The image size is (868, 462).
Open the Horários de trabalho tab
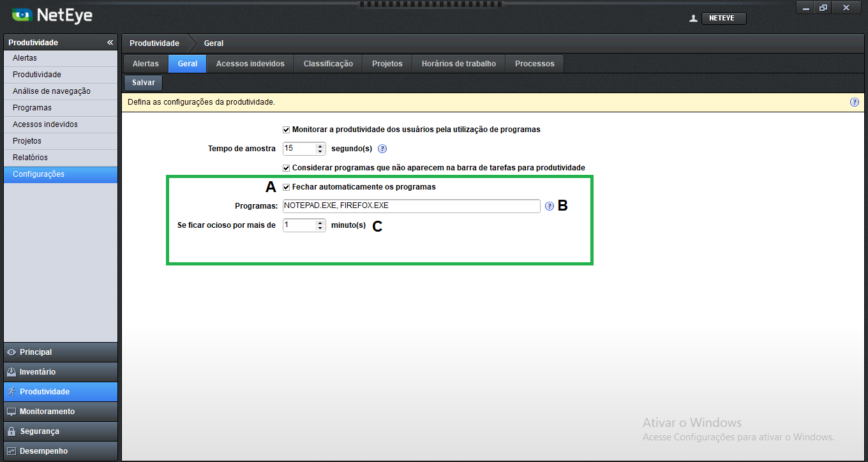point(458,64)
